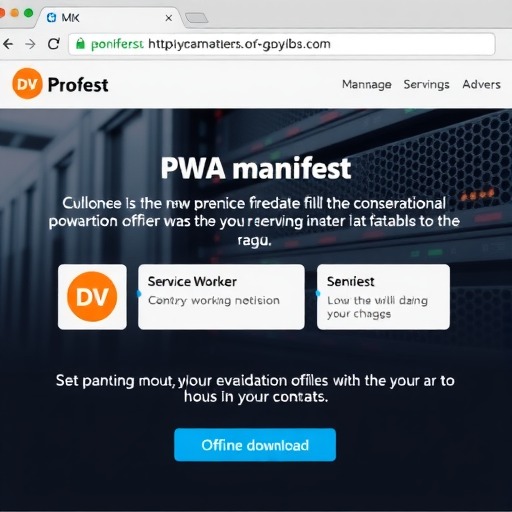Open the Servings navigation link
Image resolution: width=512 pixels, height=512 pixels.
[x=426, y=85]
